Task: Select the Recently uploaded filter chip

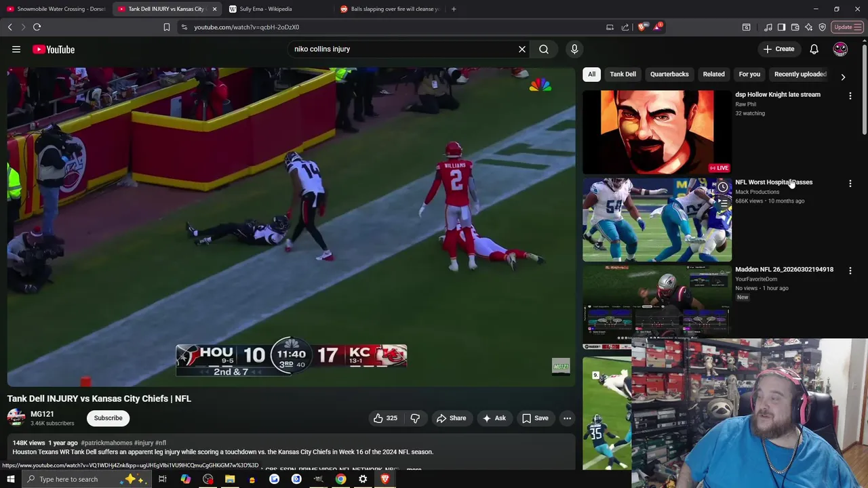Action: [800, 74]
